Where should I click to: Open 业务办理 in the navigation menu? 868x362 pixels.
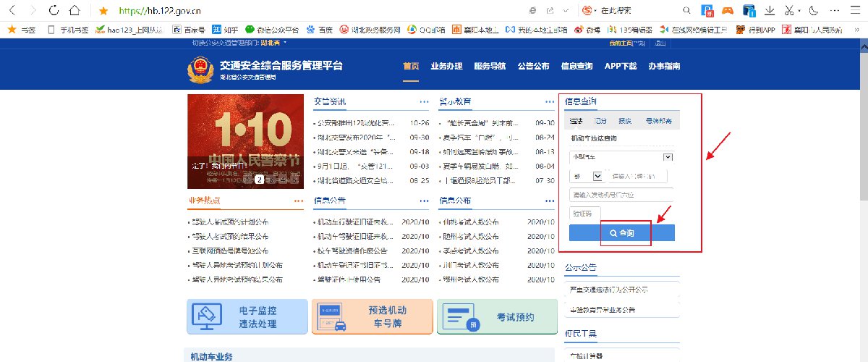446,67
